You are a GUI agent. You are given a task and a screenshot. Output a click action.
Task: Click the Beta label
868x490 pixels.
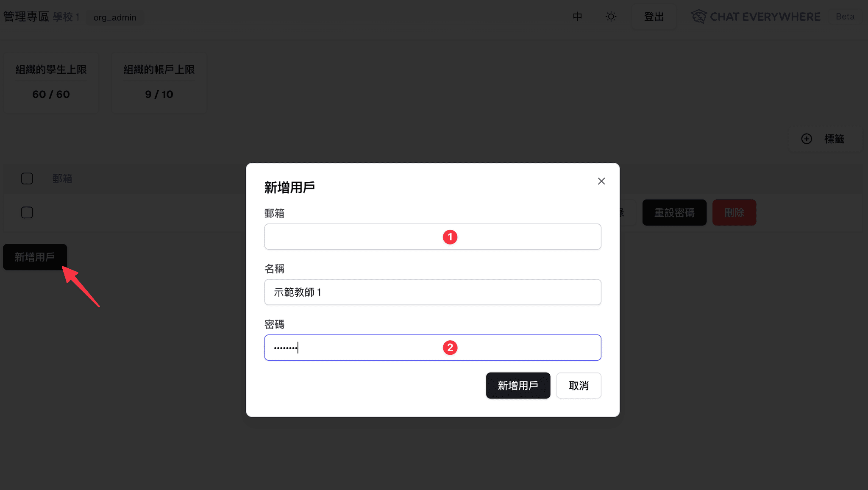point(845,17)
